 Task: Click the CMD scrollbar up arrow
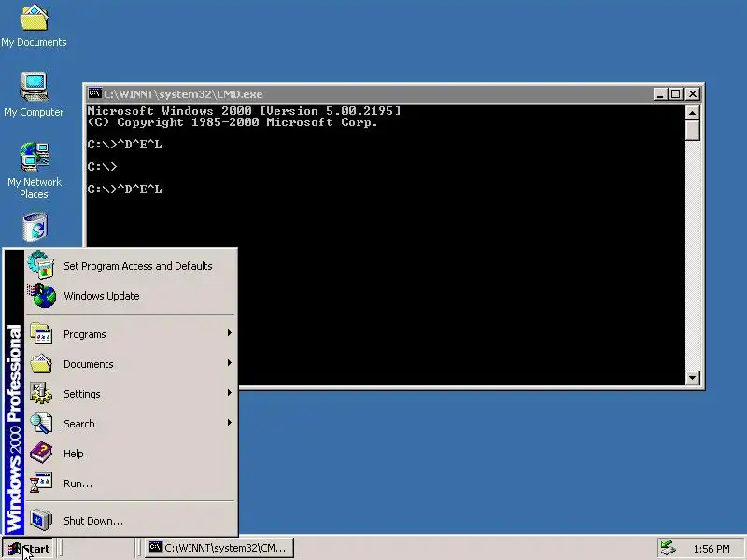click(692, 112)
